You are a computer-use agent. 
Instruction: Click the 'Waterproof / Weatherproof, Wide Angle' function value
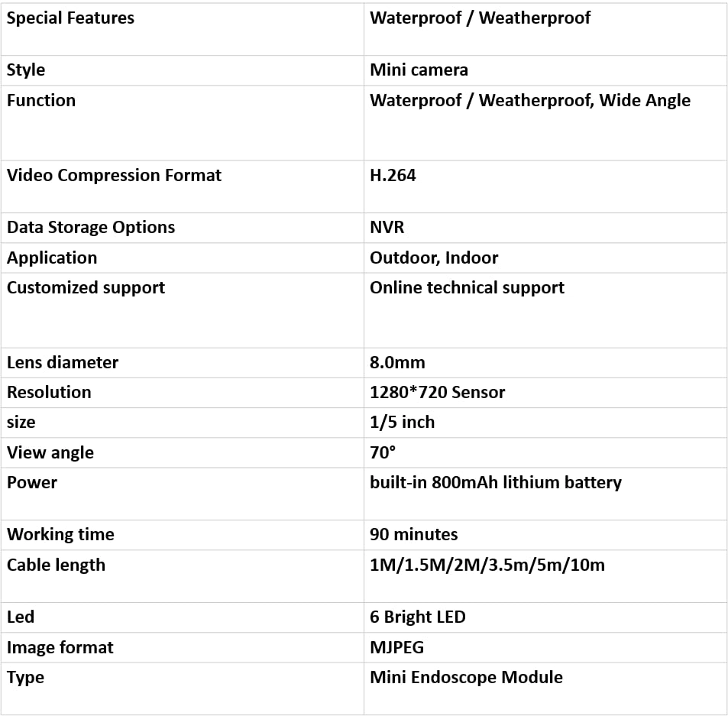coord(529,100)
